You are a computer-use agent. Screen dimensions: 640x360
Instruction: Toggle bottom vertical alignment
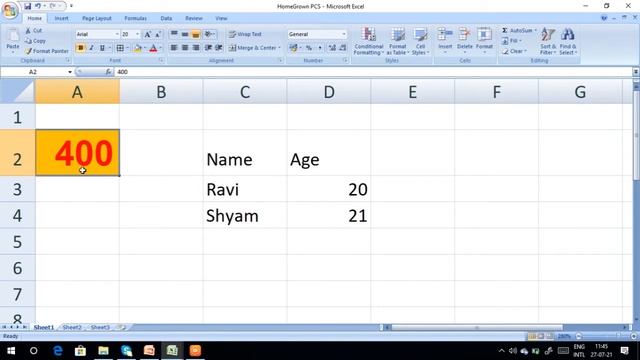click(x=196, y=34)
